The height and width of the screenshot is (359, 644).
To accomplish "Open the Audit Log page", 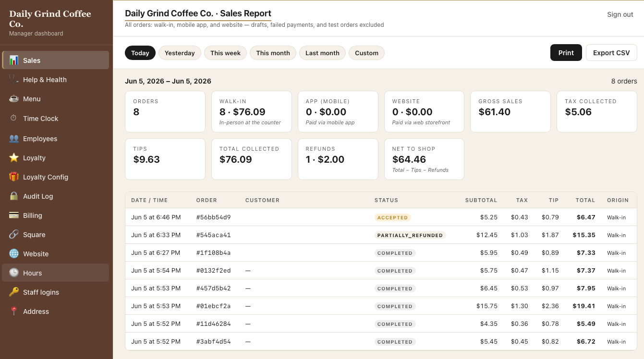I will [38, 196].
